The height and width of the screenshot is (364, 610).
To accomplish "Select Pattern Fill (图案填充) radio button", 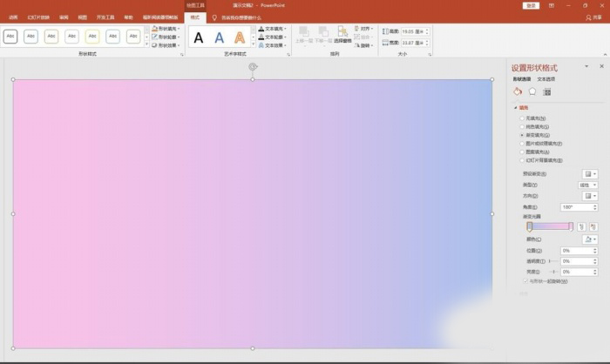I will pyautogui.click(x=522, y=152).
